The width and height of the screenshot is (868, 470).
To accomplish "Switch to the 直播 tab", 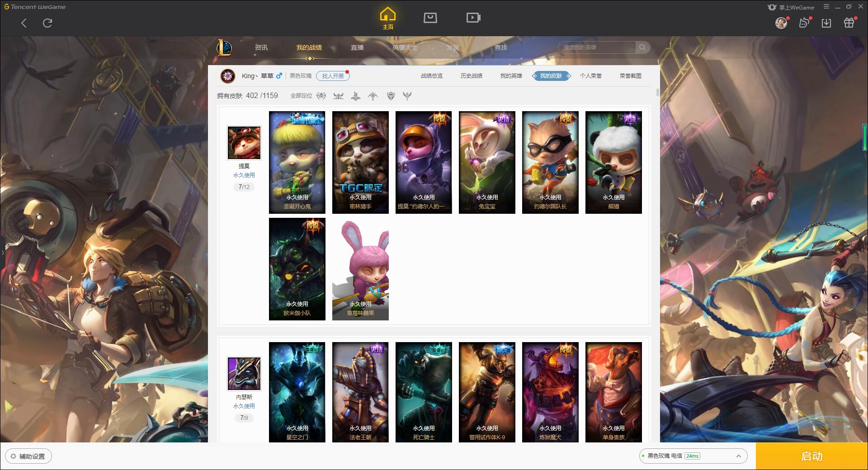I will coord(357,47).
